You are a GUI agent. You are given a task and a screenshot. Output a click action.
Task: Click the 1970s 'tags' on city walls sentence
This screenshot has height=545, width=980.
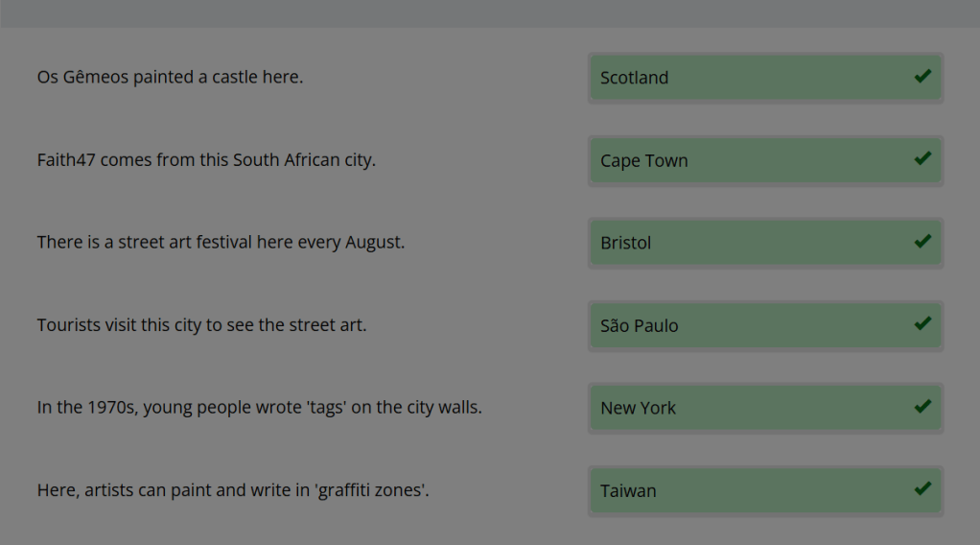(x=259, y=407)
